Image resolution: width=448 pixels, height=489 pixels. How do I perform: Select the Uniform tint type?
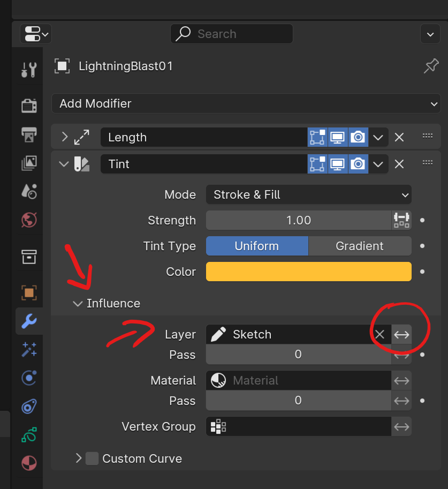257,246
